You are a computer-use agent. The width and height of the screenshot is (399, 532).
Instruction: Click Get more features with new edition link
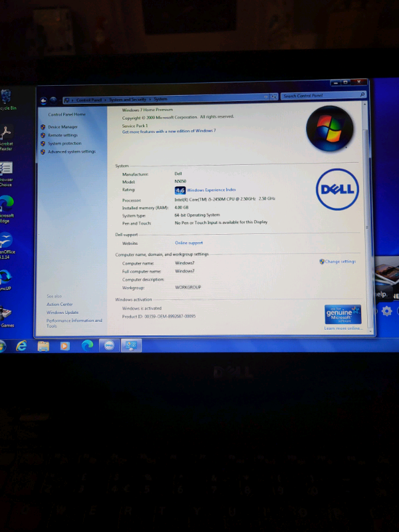169,131
